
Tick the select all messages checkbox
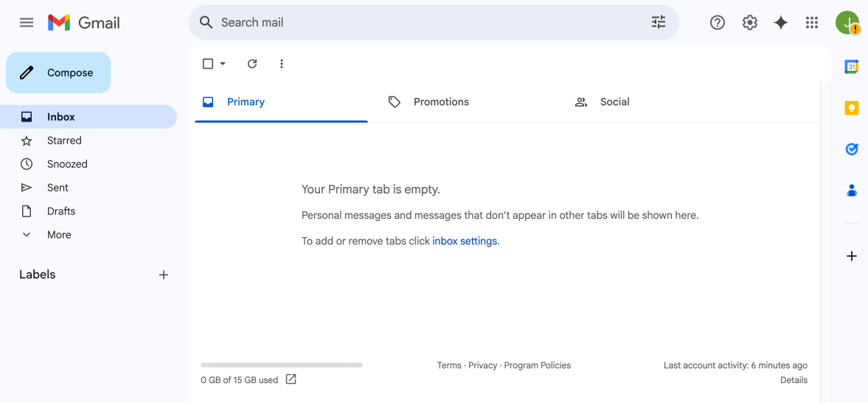208,64
